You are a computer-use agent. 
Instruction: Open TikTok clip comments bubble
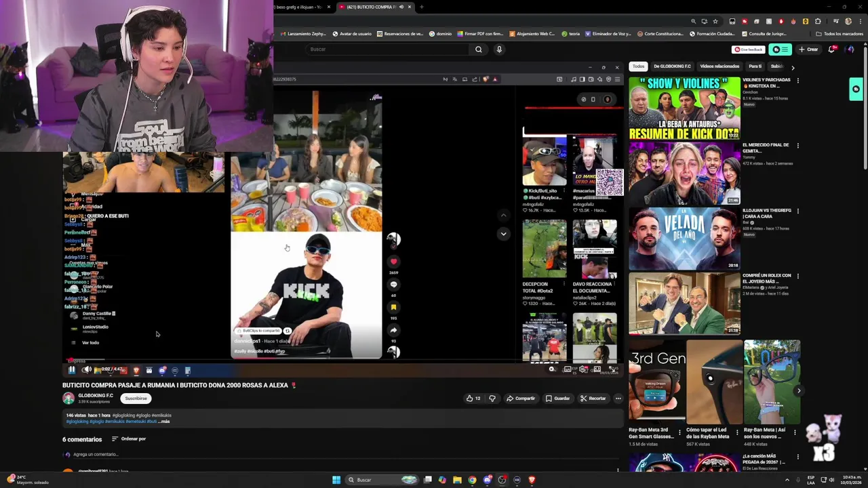click(393, 284)
